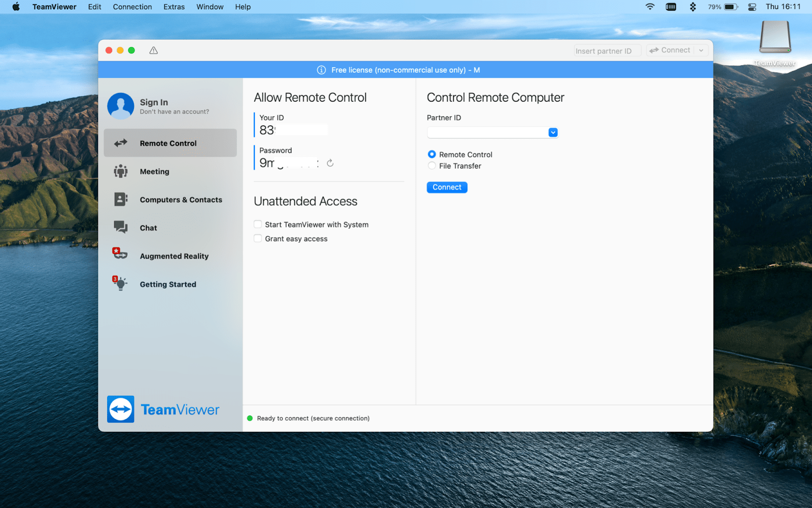Viewport: 812px width, 508px height.
Task: Open the Meeting section
Action: [154, 171]
